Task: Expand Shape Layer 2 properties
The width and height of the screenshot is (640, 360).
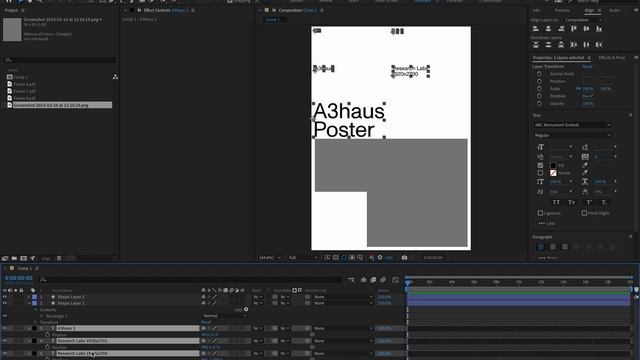Action: tap(29, 297)
